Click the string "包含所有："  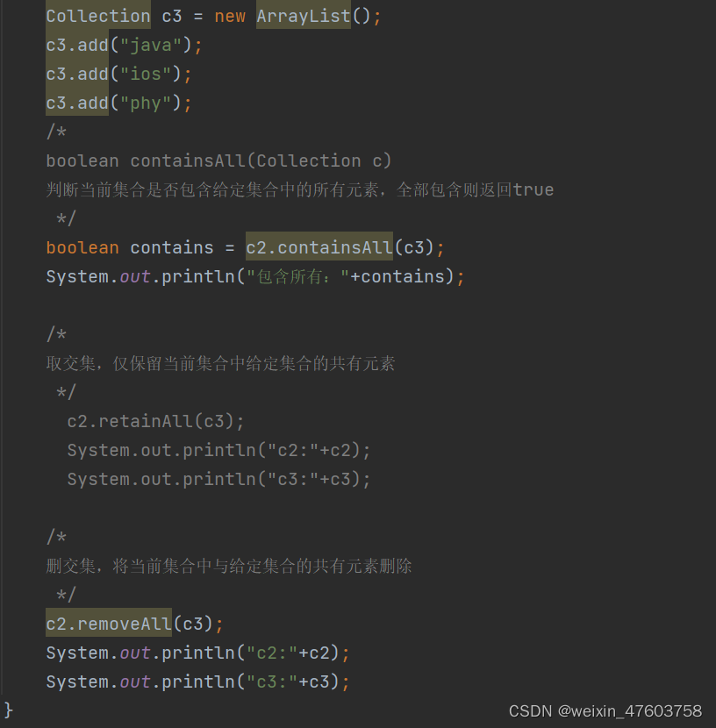click(x=297, y=276)
